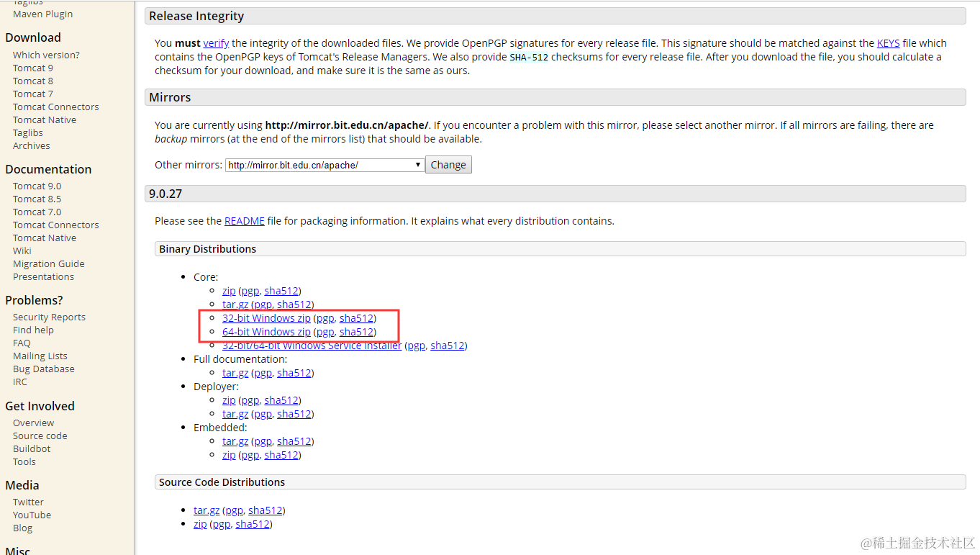The height and width of the screenshot is (555, 980).
Task: Open the Mailing Lists link
Action: [40, 356]
